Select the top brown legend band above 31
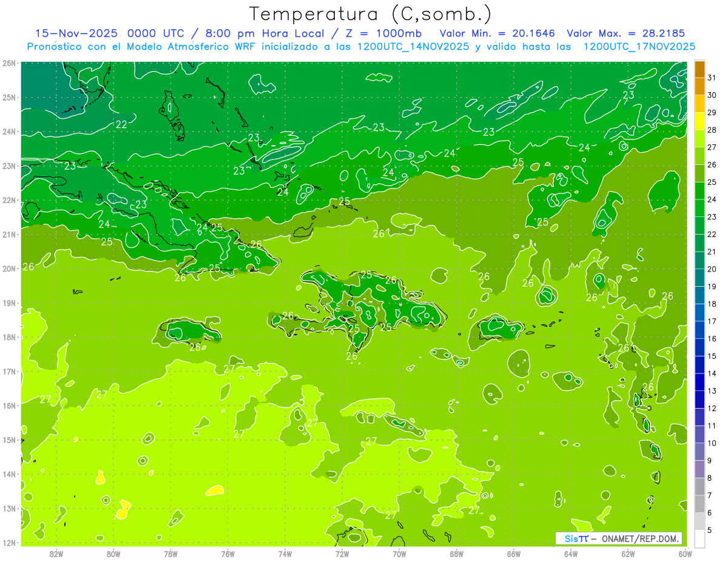The image size is (728, 562). click(699, 69)
